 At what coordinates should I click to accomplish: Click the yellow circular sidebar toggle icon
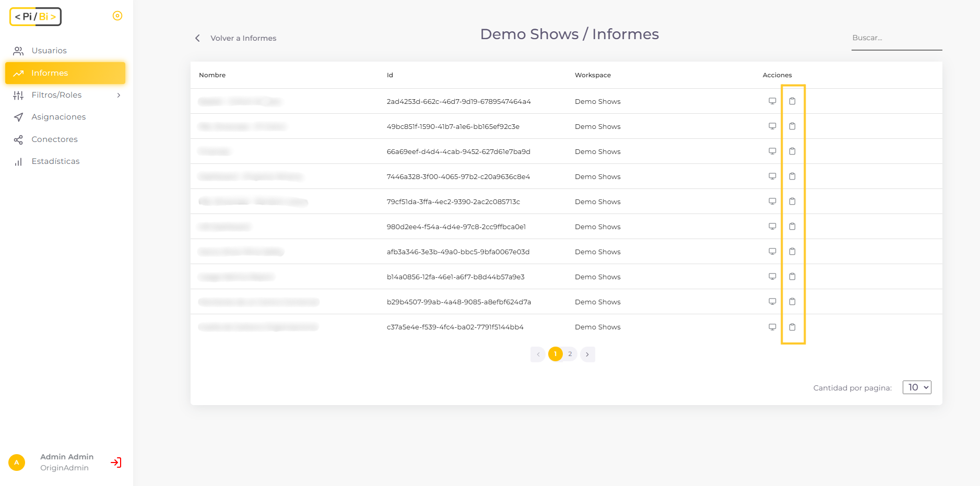(x=117, y=16)
